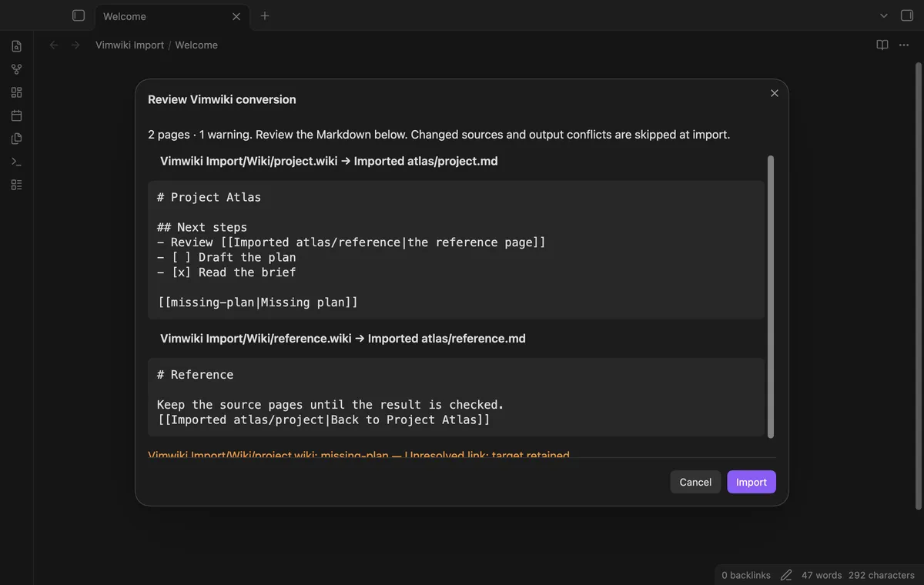Click '# Reference' preview line

click(195, 375)
